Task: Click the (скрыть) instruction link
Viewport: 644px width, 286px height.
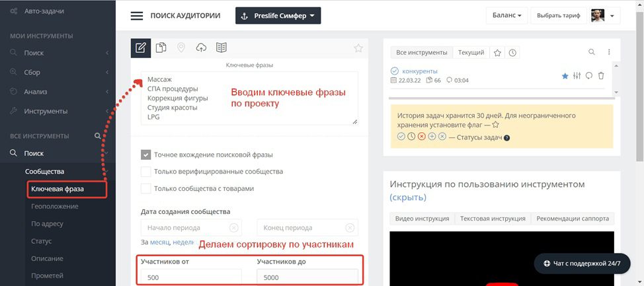Action: click(x=408, y=197)
